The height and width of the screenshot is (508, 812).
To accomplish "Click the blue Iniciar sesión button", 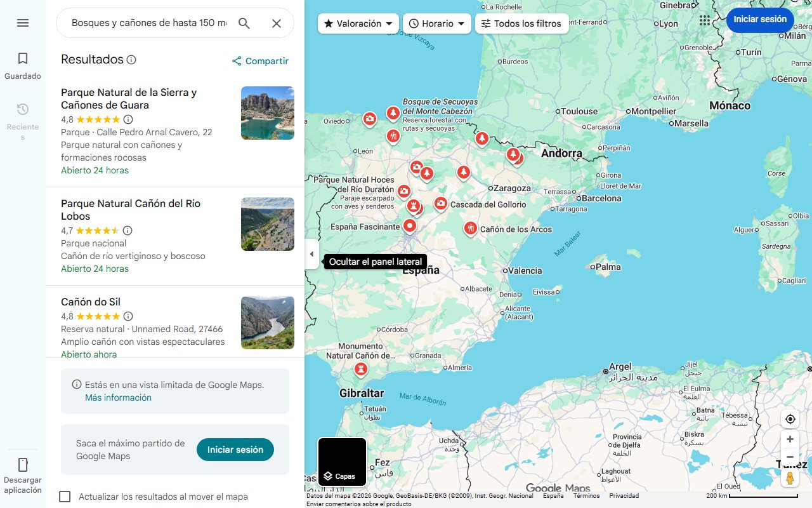I will (x=760, y=20).
